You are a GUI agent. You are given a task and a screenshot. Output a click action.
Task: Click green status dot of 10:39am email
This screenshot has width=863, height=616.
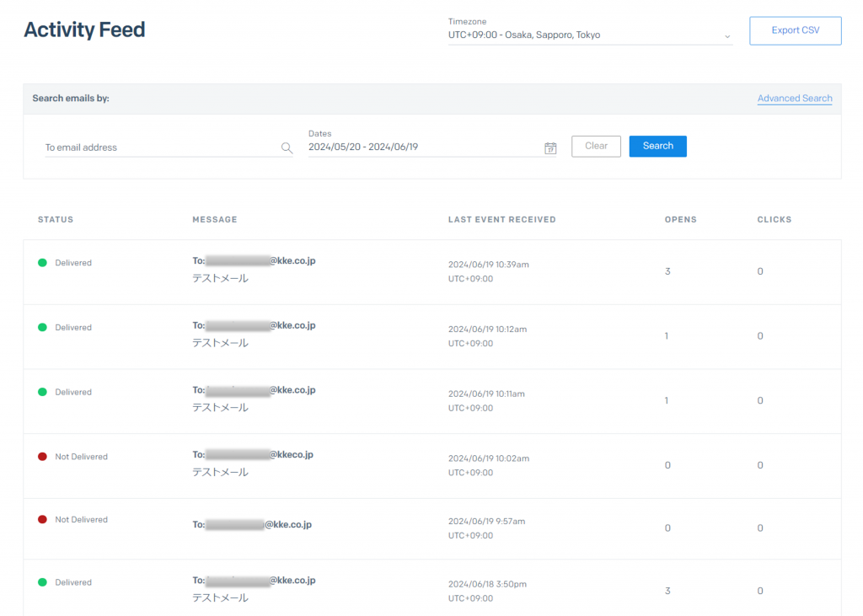click(x=42, y=263)
